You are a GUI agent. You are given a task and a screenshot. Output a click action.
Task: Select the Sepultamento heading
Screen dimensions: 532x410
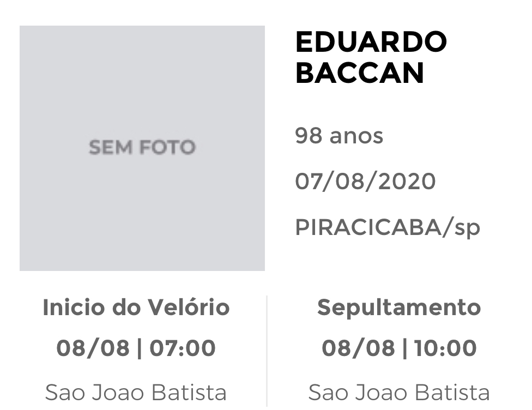[399, 308]
